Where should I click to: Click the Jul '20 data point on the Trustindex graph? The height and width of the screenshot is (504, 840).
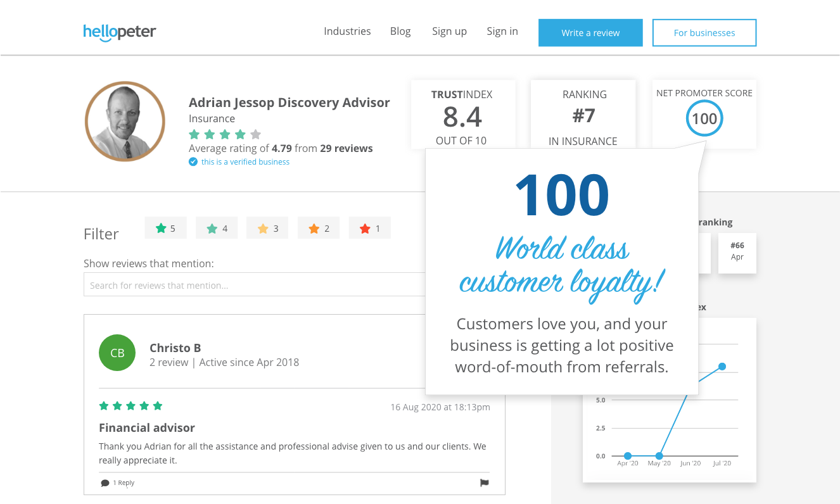tap(722, 366)
